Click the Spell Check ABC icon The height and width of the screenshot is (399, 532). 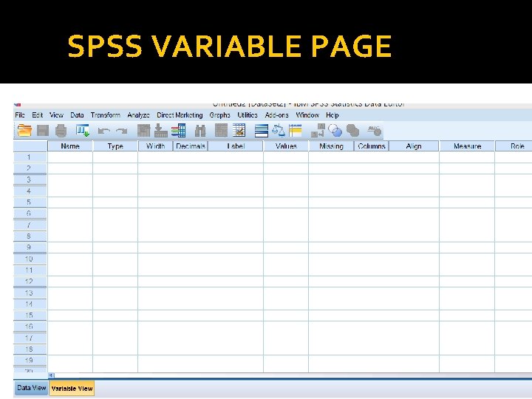pos(374,131)
